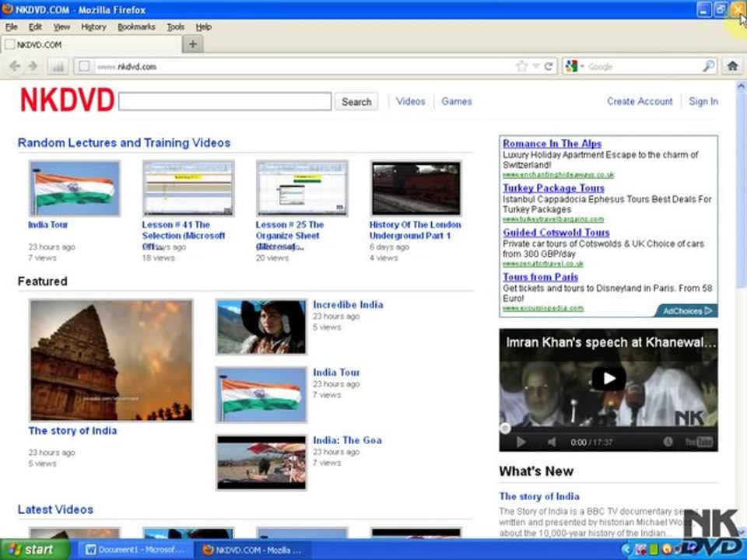Click the search magnifier in Google box
Viewport: 747px width, 560px height.
708,66
